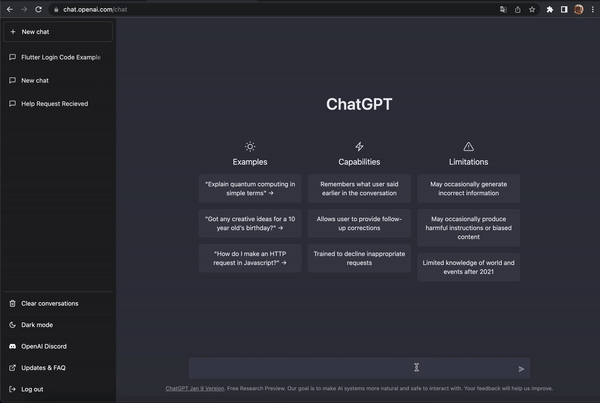600x403 pixels.
Task: Open the browser side panel icon
Action: point(564,10)
